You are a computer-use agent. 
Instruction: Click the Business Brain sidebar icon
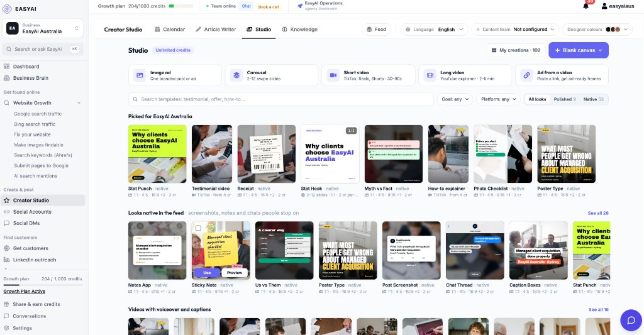click(x=6, y=78)
